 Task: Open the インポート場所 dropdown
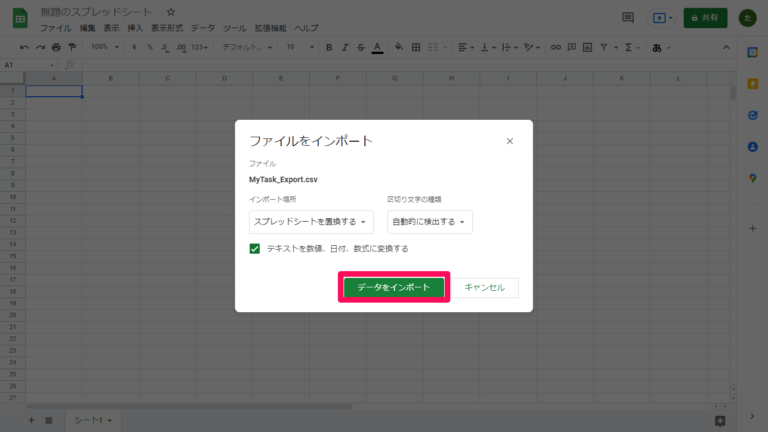pyautogui.click(x=311, y=222)
